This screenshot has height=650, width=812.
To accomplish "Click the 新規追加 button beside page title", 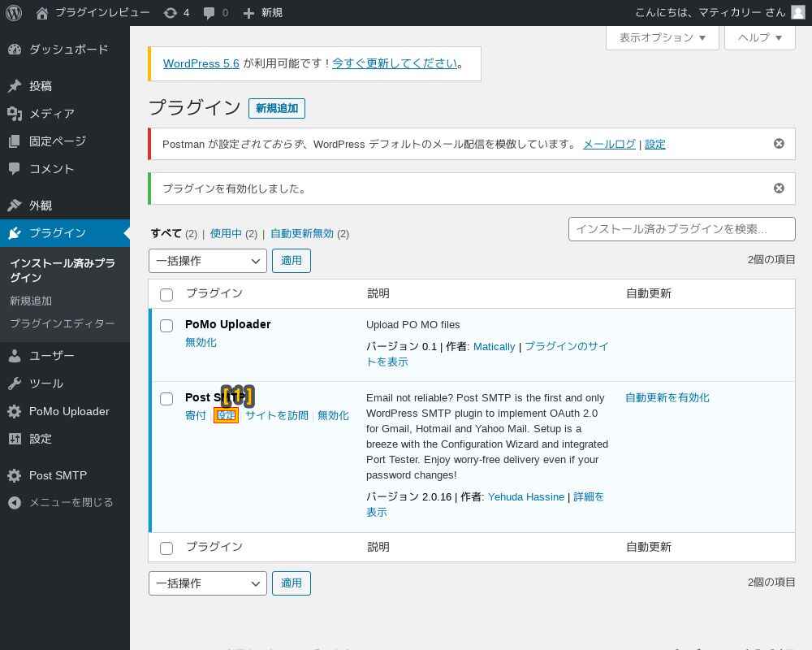I will click(x=277, y=108).
